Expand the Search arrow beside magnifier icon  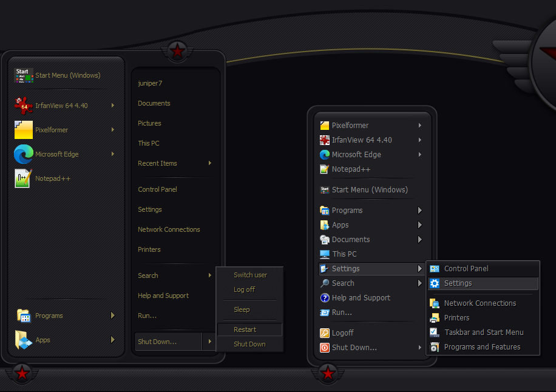click(x=419, y=283)
